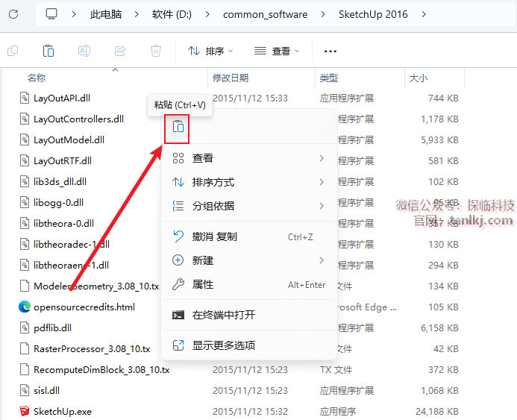The width and height of the screenshot is (517, 420).
Task: Click the 744 KB size cell
Action: point(443,98)
